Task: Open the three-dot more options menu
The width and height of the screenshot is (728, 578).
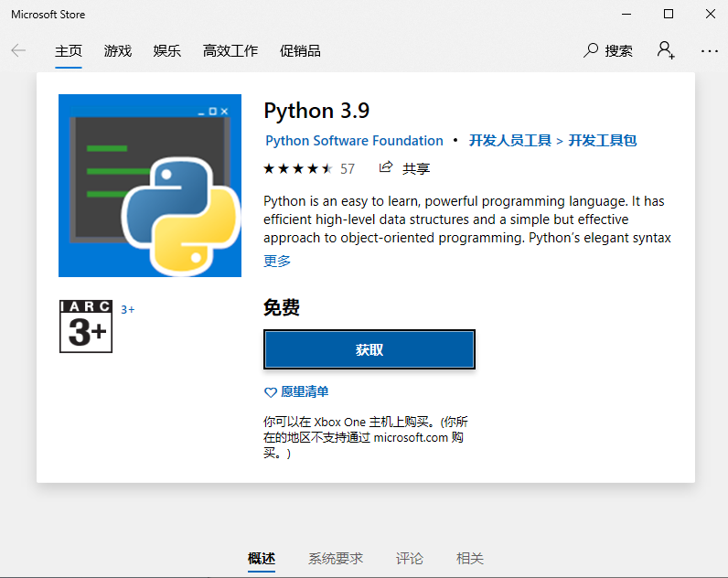Action: coord(710,51)
